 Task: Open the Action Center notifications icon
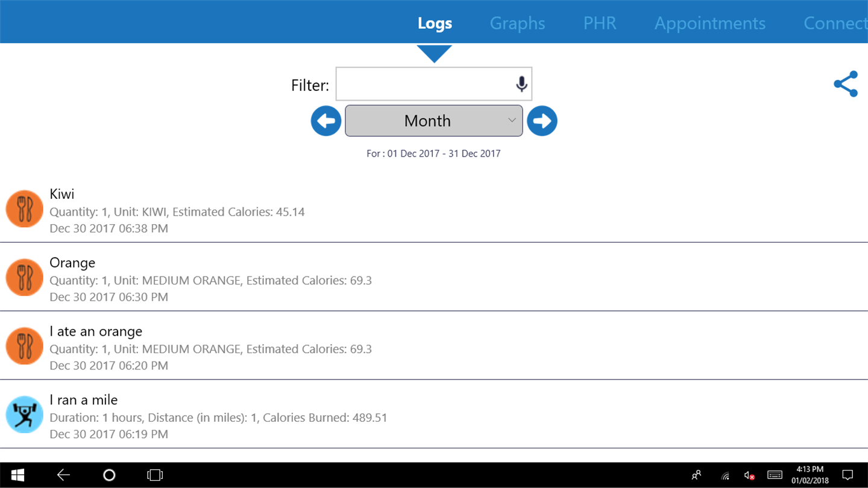[848, 475]
